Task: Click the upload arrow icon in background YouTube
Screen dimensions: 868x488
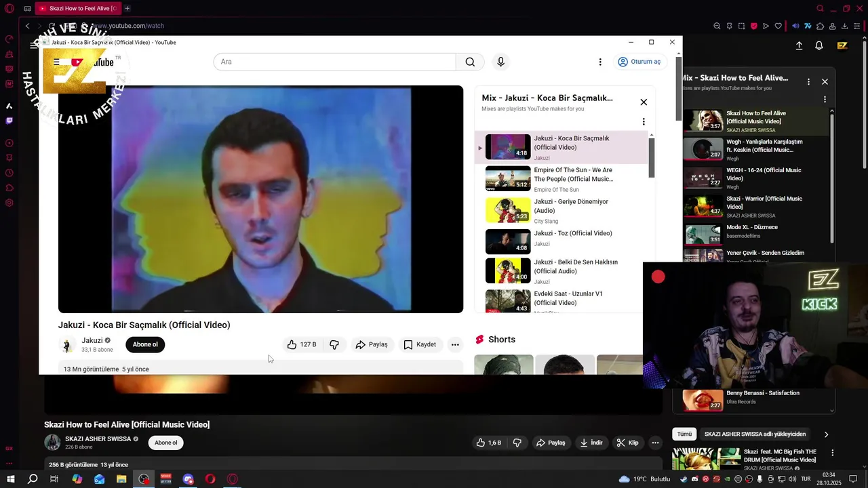Action: pos(799,45)
